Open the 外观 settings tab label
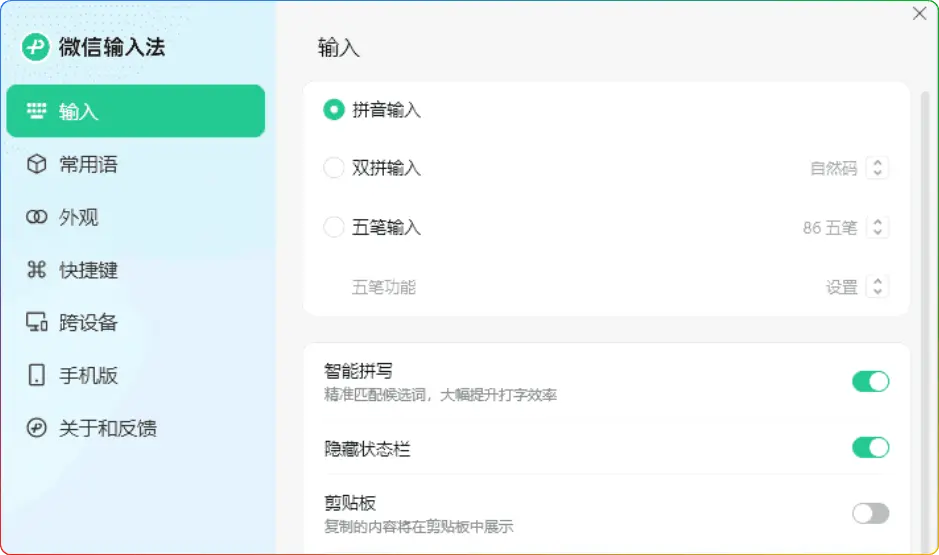Viewport: 939px width, 555px height. tap(78, 217)
